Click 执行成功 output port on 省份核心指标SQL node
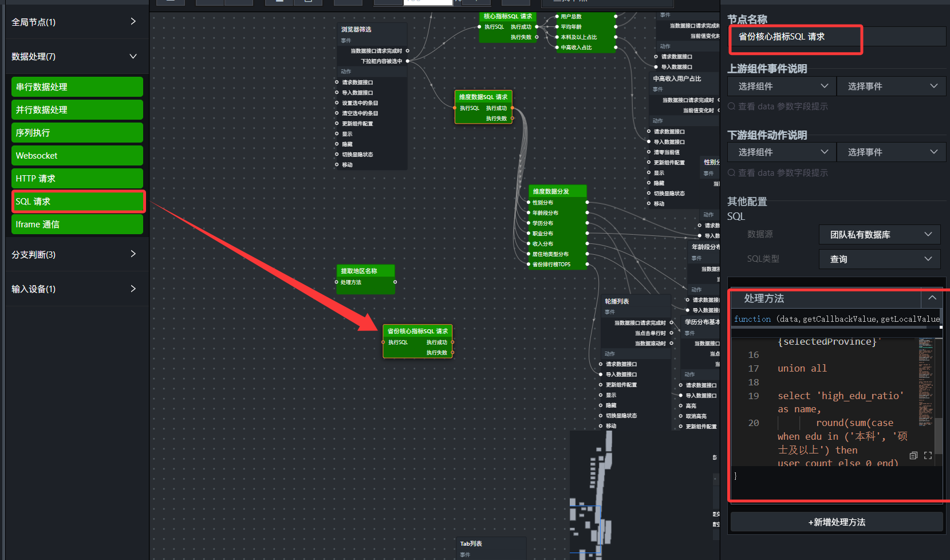This screenshot has height=560, width=950. (x=452, y=342)
